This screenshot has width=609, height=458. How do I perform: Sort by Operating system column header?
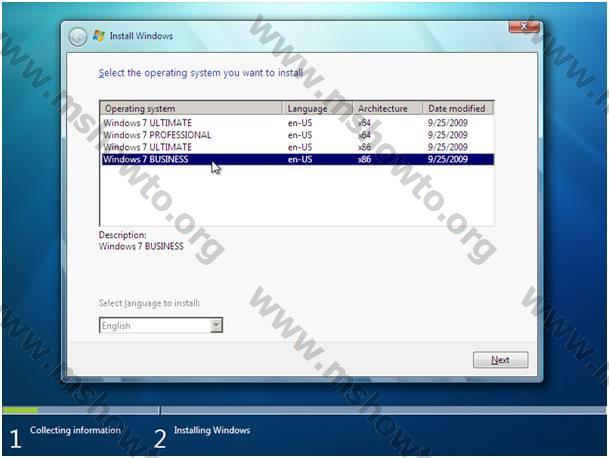pyautogui.click(x=191, y=108)
